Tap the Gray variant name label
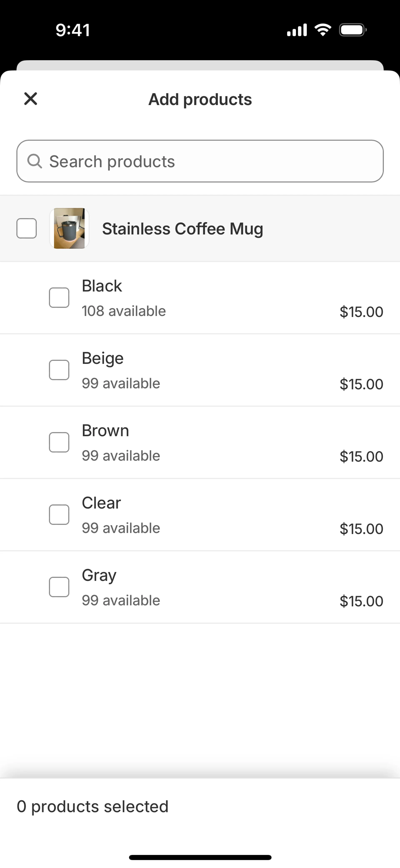This screenshot has height=868, width=400. [x=99, y=575]
